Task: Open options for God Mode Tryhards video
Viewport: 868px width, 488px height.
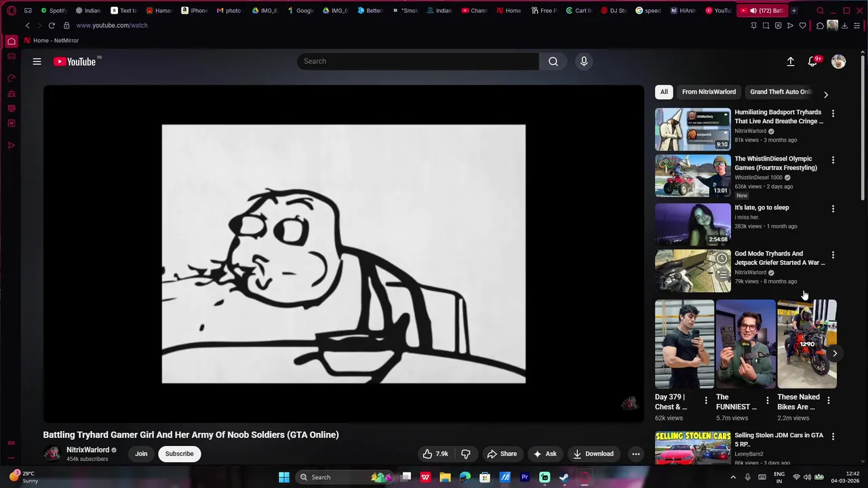Action: coord(833,255)
